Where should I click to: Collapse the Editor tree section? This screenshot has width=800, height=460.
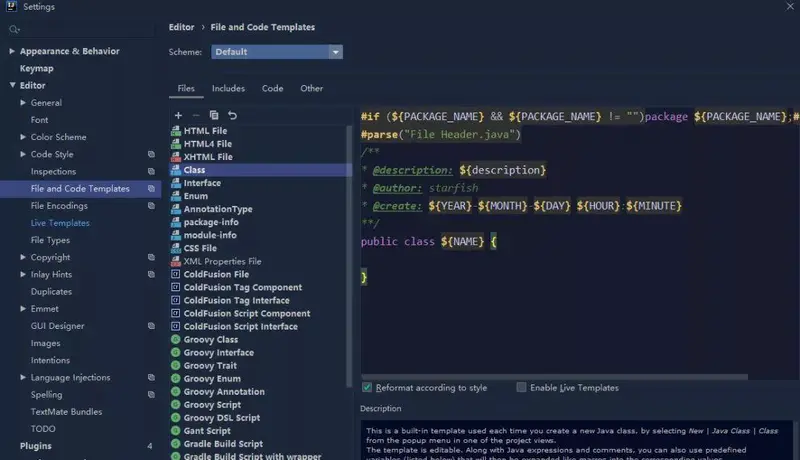click(12, 85)
